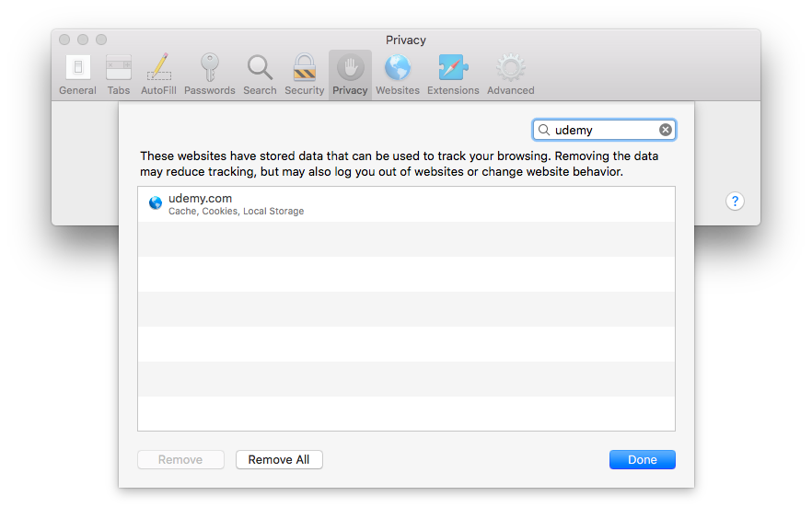
Task: Focus the udemy search field
Action: tap(604, 130)
